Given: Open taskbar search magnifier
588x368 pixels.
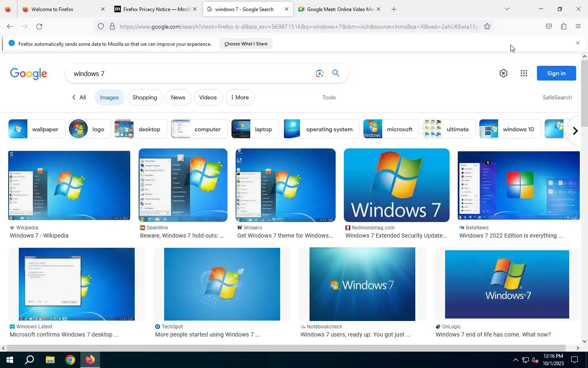Looking at the screenshot, I should [29, 360].
